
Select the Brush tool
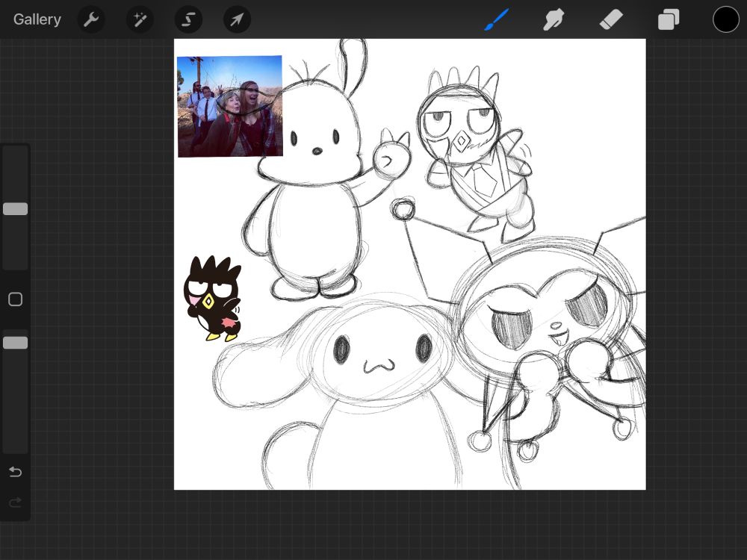[x=497, y=19]
